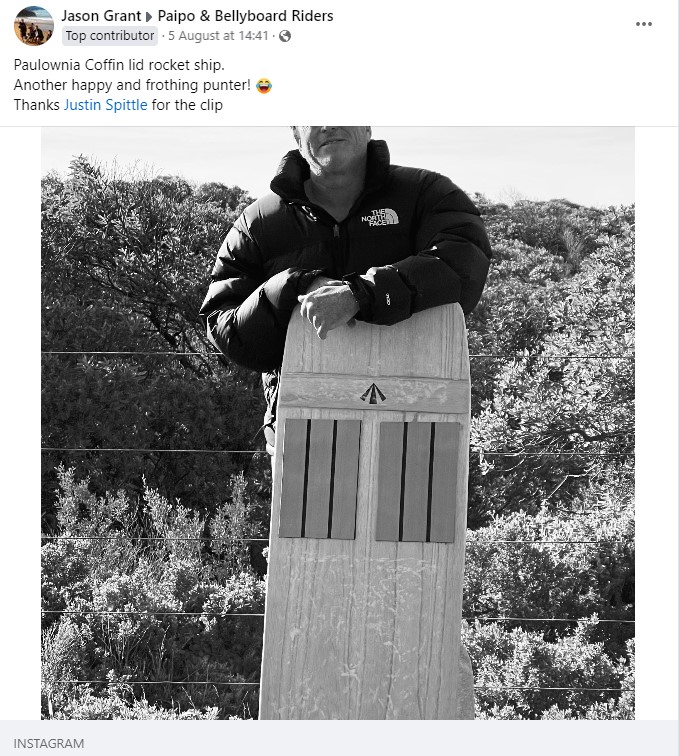679x756 pixels.
Task: Click the 'Another happy and frothing punter' line
Action: (x=132, y=85)
